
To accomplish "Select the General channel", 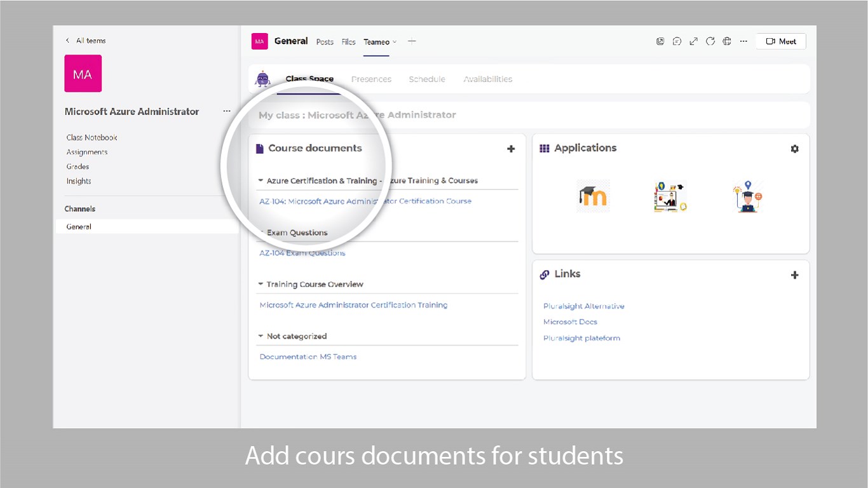I will [147, 226].
